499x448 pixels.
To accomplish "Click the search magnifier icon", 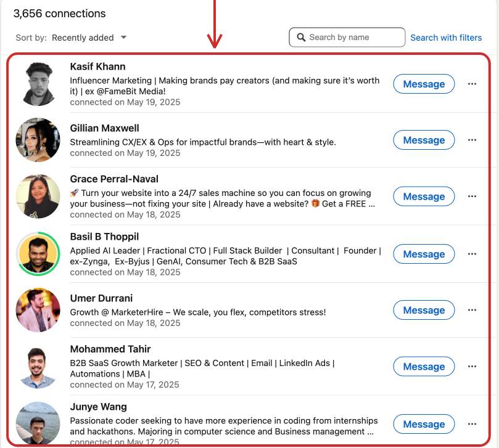I will (x=302, y=37).
